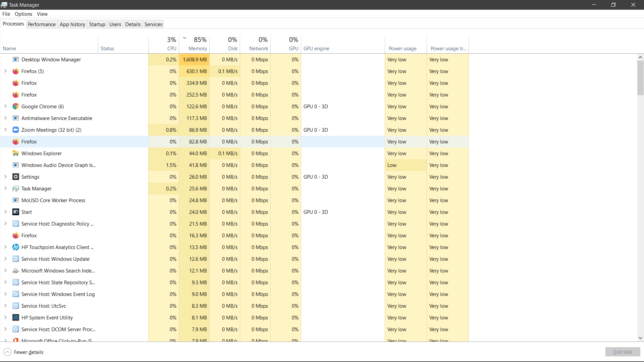This screenshot has height=362, width=644.
Task: Expand the Firefox (5) process group
Action: [5, 71]
